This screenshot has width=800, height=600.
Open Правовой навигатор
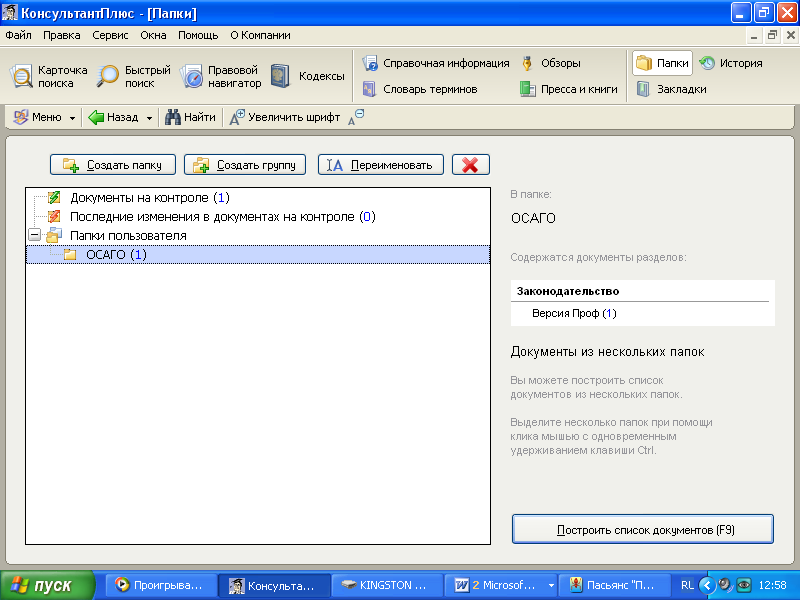tap(221, 77)
